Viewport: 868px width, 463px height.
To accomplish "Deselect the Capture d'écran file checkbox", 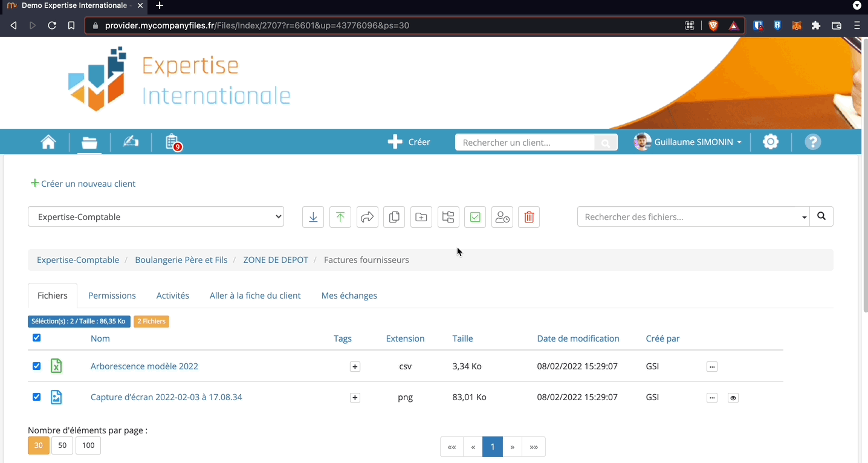I will point(37,397).
